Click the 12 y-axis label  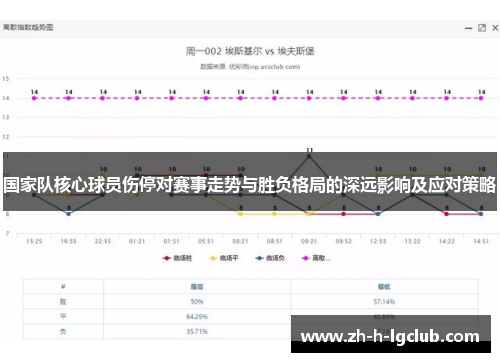pos(6,137)
